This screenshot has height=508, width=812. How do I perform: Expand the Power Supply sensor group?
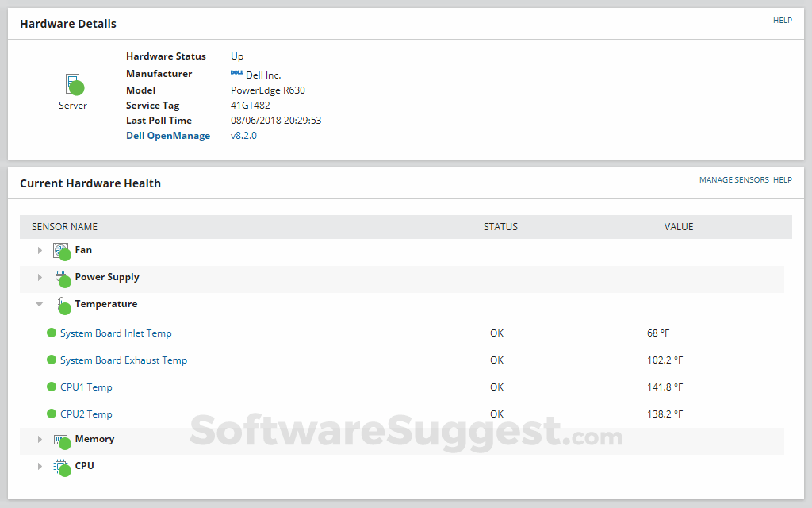click(x=40, y=277)
